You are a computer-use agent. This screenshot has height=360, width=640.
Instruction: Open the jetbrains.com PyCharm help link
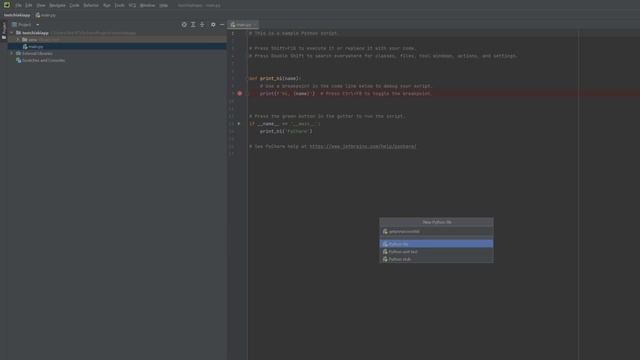pos(363,146)
